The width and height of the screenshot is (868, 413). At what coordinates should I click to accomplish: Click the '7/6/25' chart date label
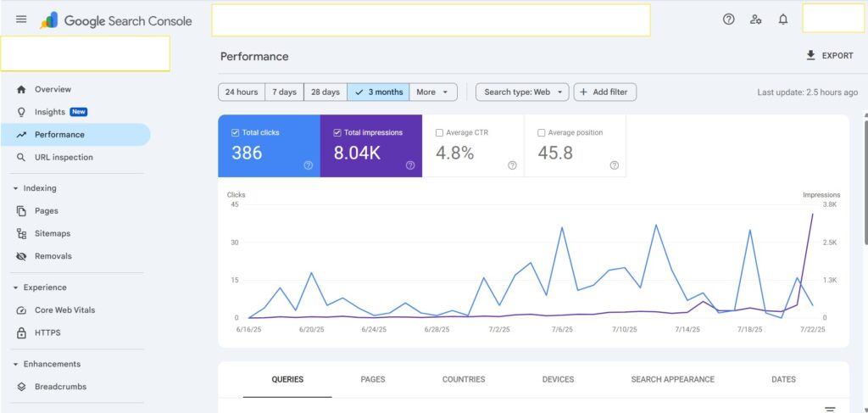click(x=562, y=329)
